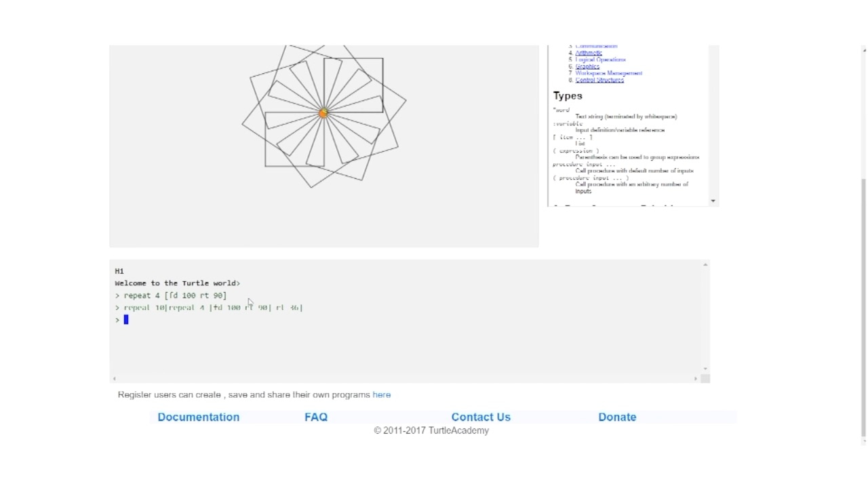Screen dimensions: 868x488
Task: Open the Logical Operations section
Action: point(600,59)
